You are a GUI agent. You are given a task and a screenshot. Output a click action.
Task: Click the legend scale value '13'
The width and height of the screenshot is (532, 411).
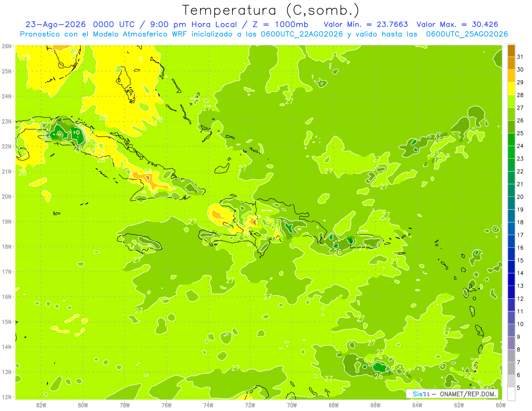pos(520,286)
